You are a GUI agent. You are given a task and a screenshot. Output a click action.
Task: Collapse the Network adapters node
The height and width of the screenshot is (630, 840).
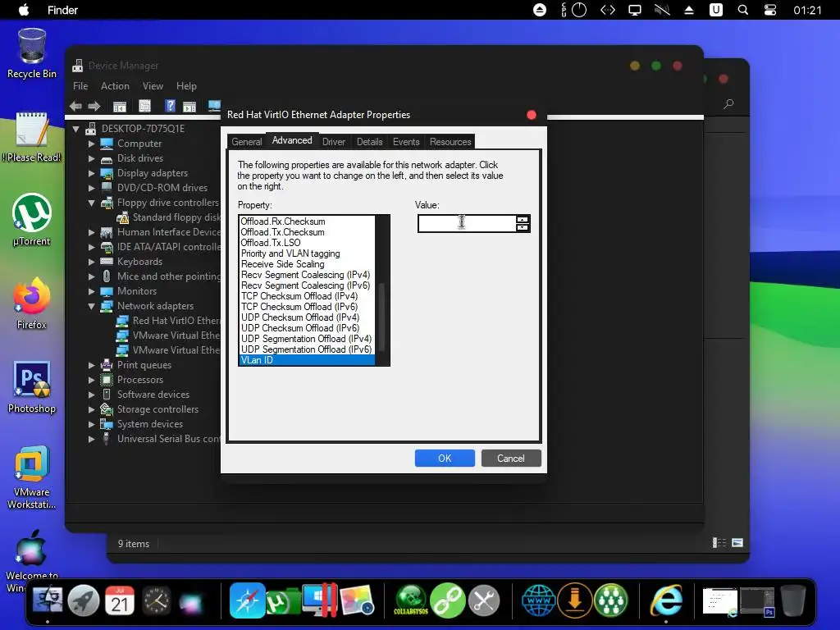(x=92, y=306)
